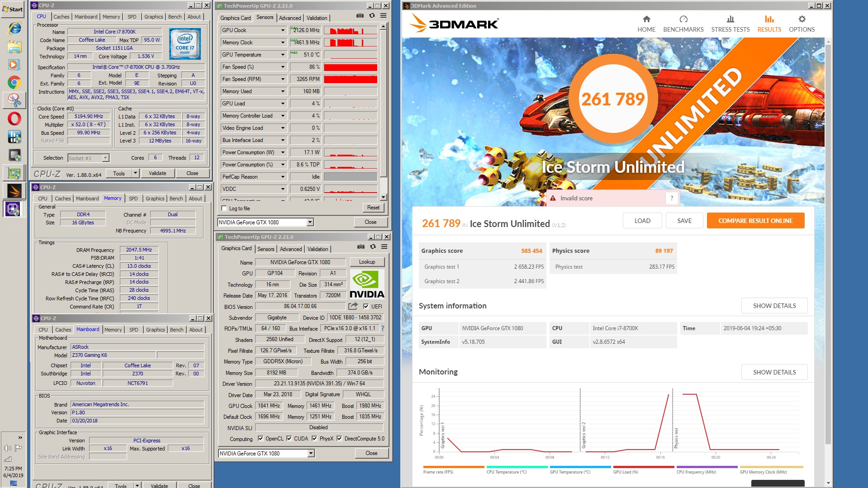
Task: Open Snipping Tool icon in taskbar
Action: [14, 100]
